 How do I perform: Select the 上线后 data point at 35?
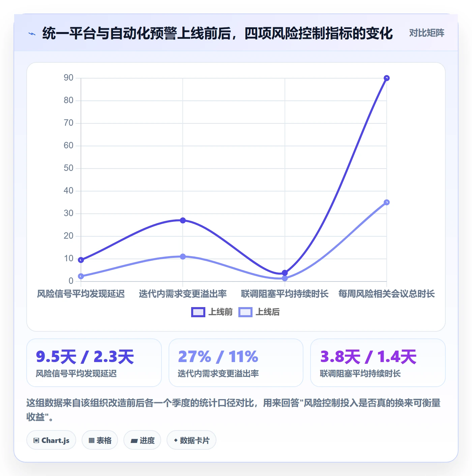click(387, 202)
